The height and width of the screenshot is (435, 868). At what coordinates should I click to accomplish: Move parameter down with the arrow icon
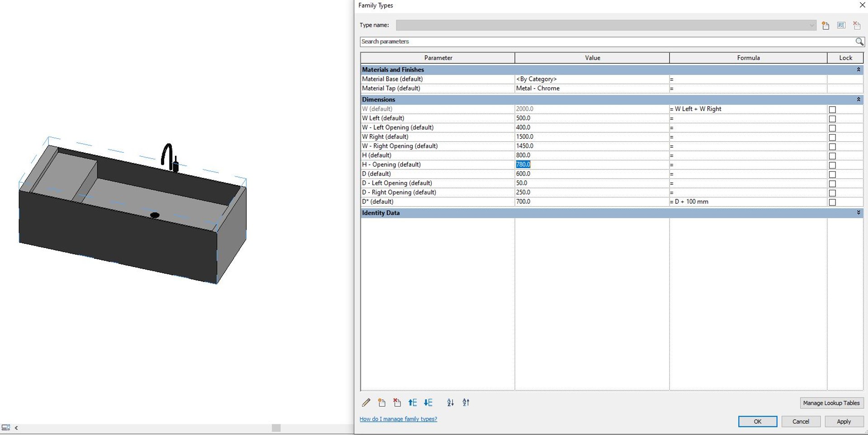point(428,402)
